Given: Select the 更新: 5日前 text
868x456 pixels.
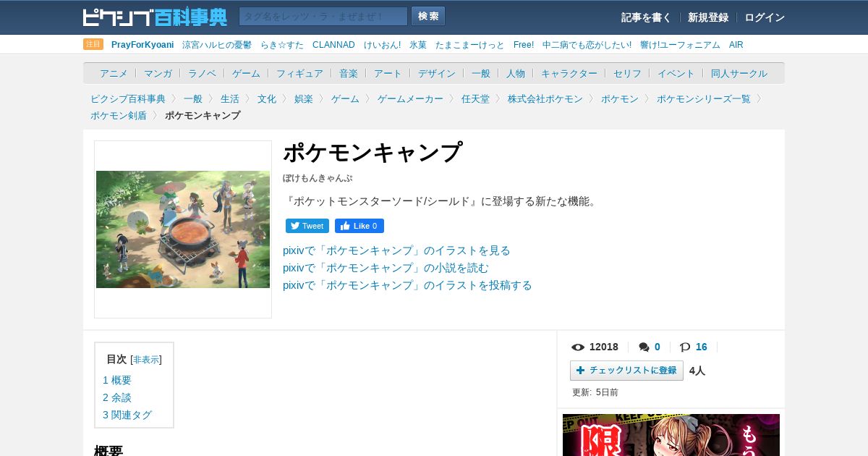Looking at the screenshot, I should pos(595,392).
